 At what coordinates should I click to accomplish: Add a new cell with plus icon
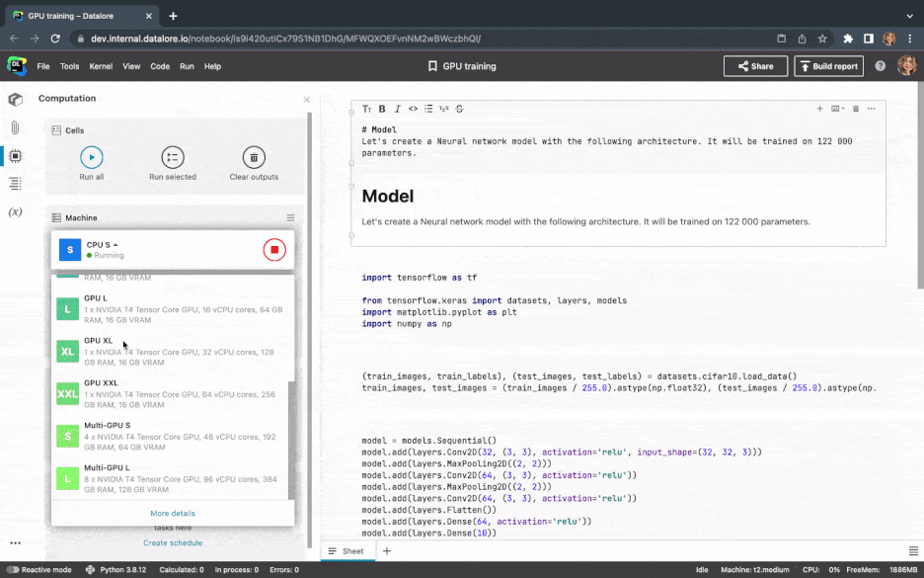pos(819,109)
